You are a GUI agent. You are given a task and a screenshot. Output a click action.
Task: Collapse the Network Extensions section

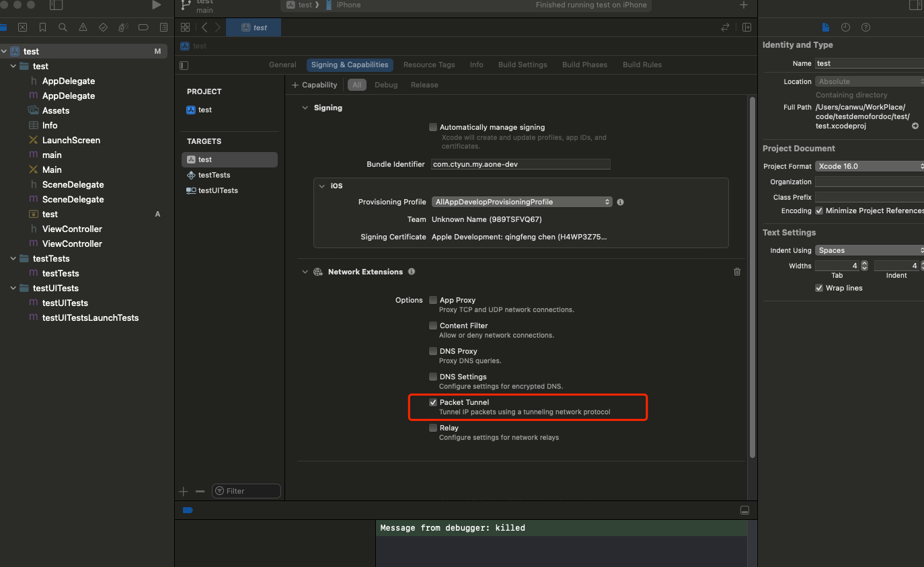(x=305, y=272)
